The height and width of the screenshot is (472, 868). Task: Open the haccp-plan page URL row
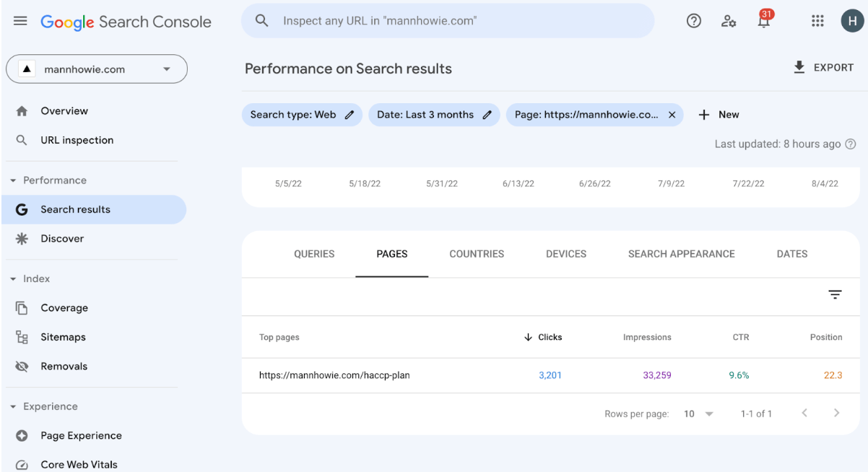pyautogui.click(x=334, y=375)
